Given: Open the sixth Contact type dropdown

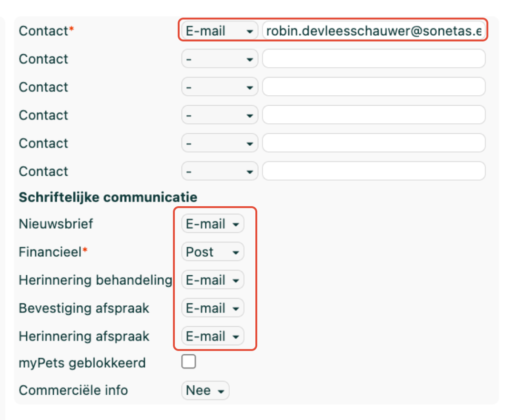Looking at the screenshot, I should click(220, 171).
